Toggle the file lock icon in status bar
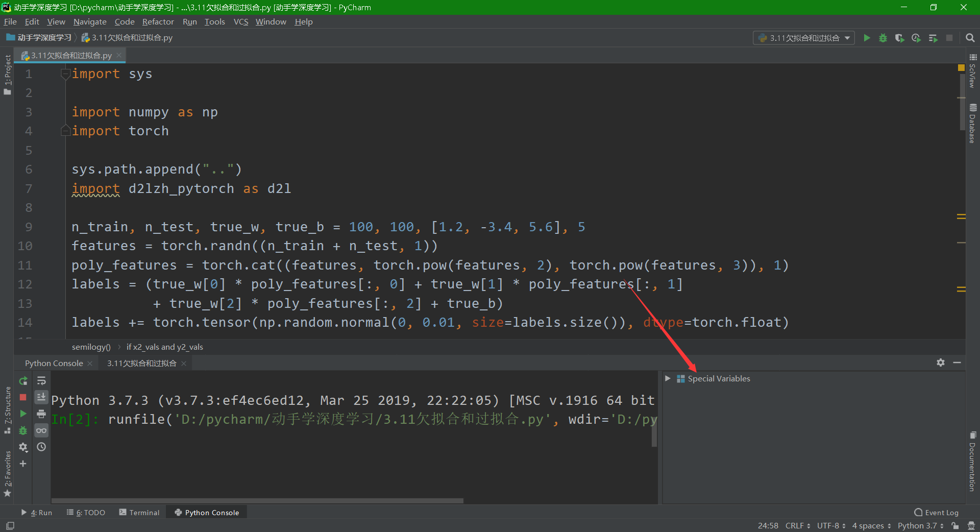 (955, 526)
